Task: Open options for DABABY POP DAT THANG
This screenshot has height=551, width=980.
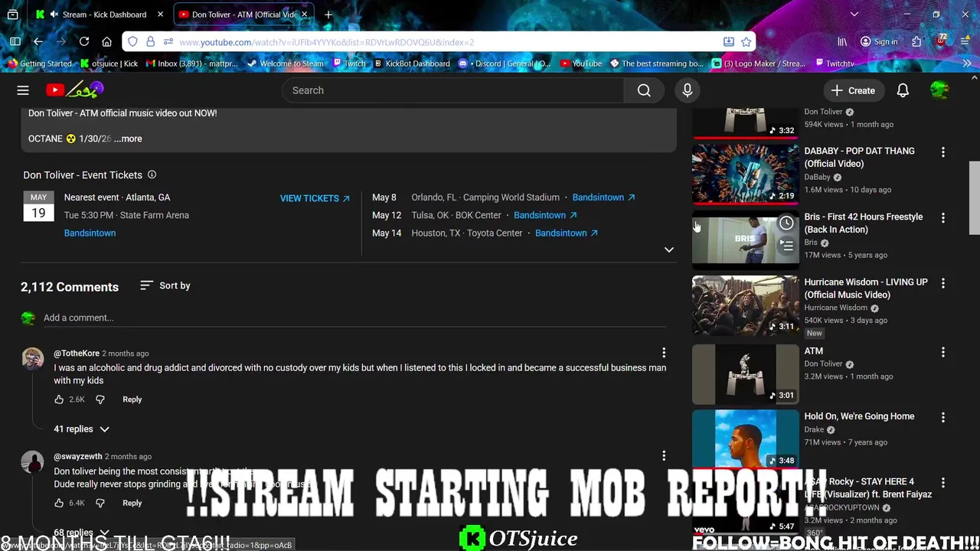Action: coord(942,152)
